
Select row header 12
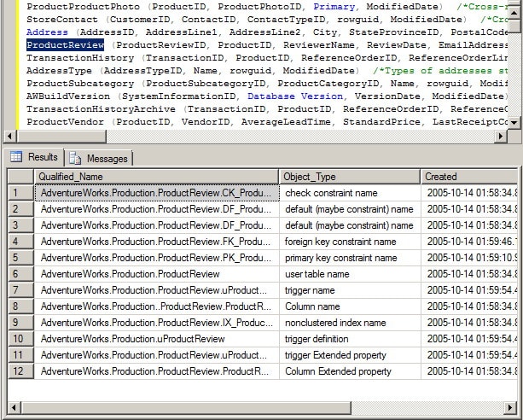pos(20,371)
